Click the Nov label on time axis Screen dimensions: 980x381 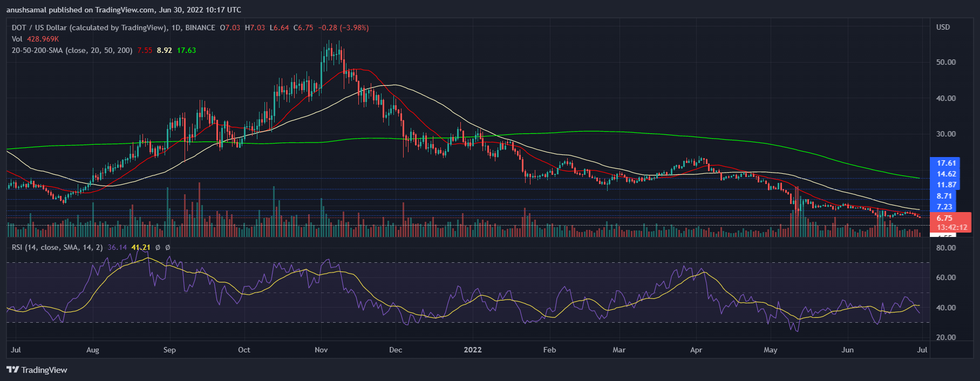[x=321, y=350]
